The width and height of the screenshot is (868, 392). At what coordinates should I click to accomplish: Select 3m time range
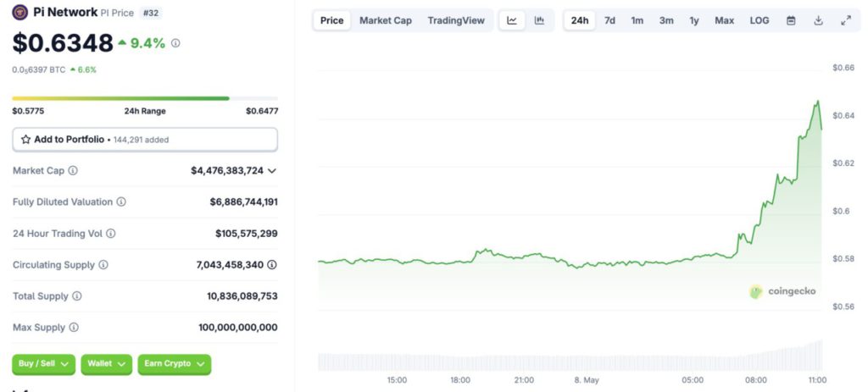666,20
